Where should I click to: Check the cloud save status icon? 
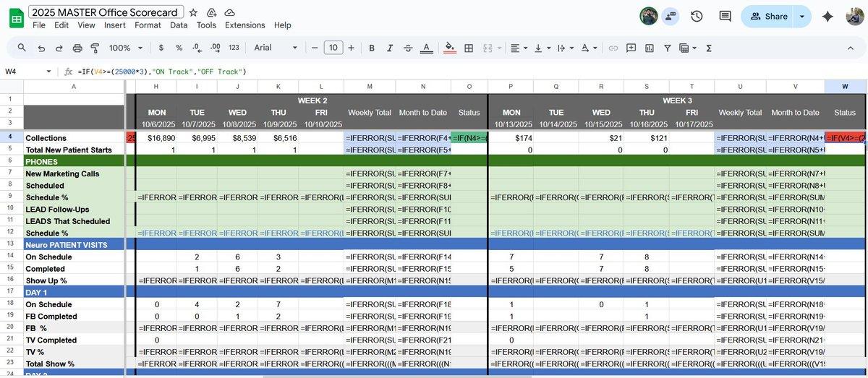point(229,13)
